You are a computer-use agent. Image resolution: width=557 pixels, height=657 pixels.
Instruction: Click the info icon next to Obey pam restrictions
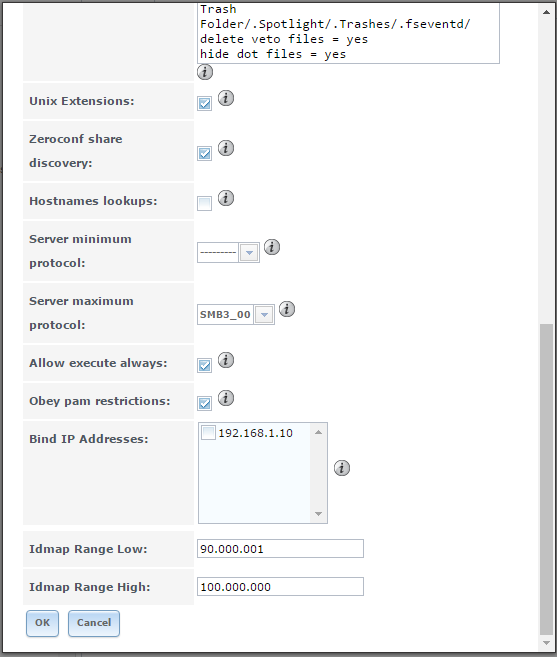click(226, 398)
